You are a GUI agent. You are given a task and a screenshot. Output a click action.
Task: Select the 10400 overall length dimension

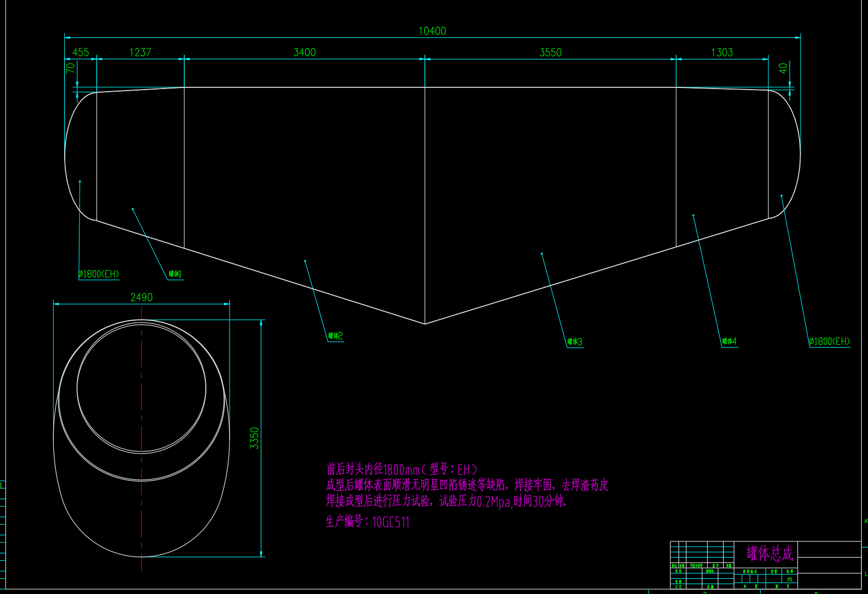[432, 31]
